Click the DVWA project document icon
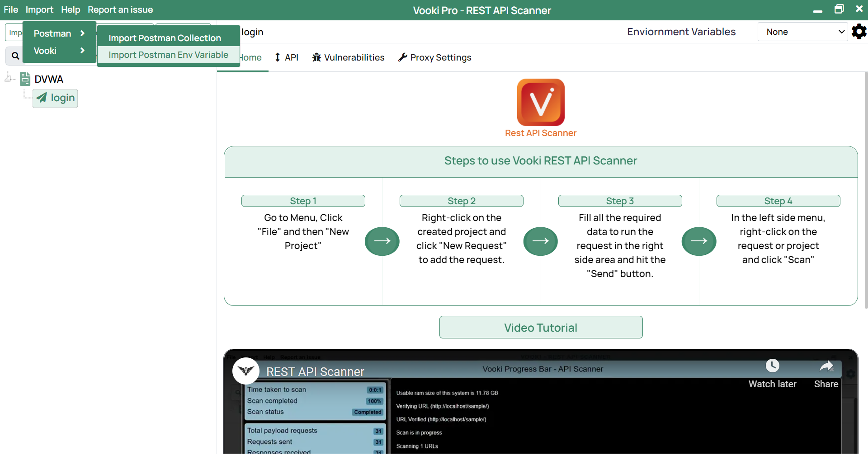 (25, 79)
